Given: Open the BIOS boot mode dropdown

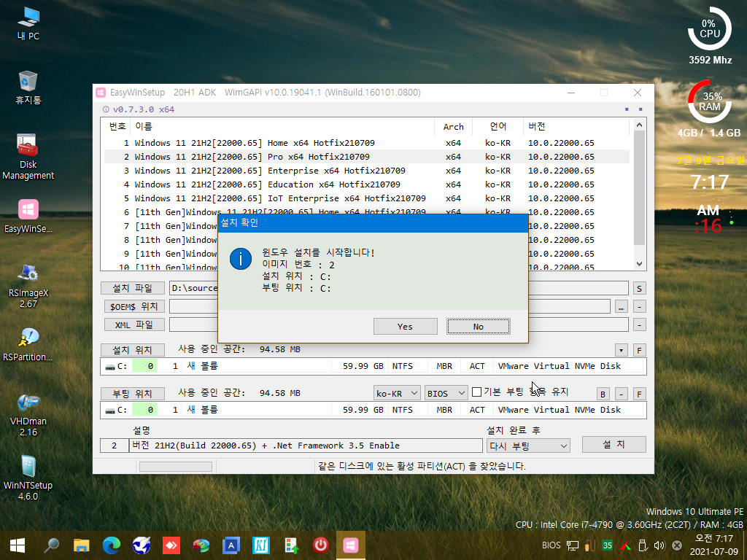Looking at the screenshot, I should (446, 393).
